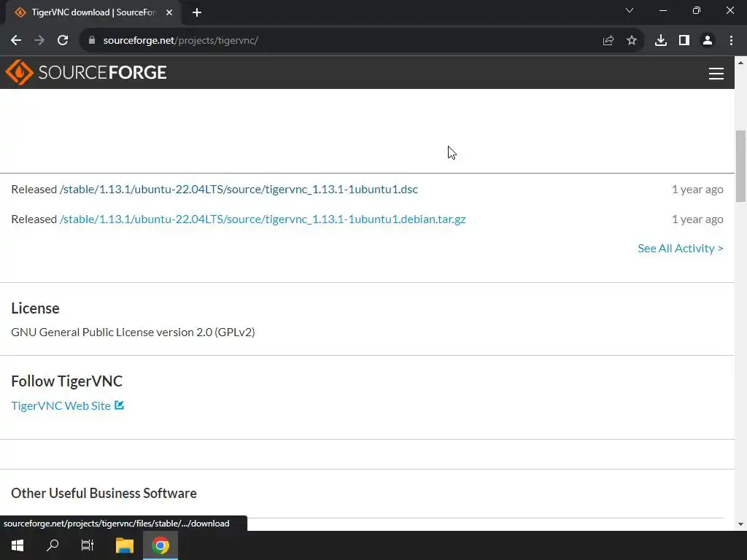This screenshot has height=560, width=747.
Task: Expand the tab search chevron
Action: tap(630, 10)
